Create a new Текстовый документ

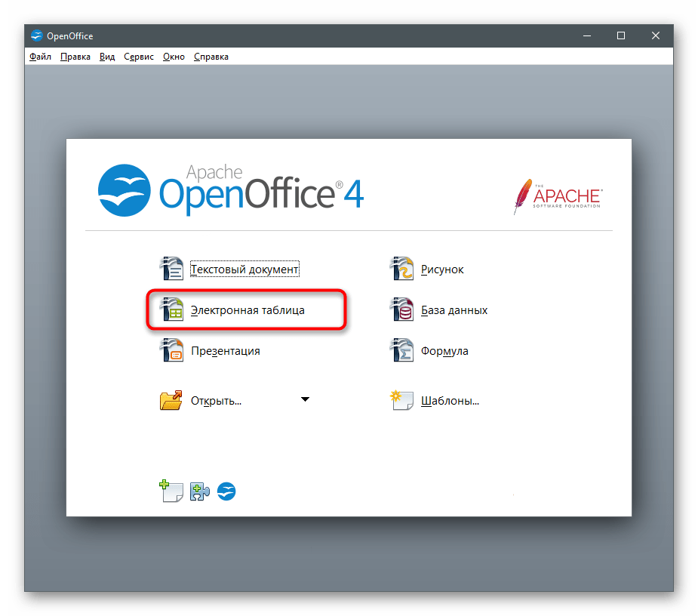(244, 269)
